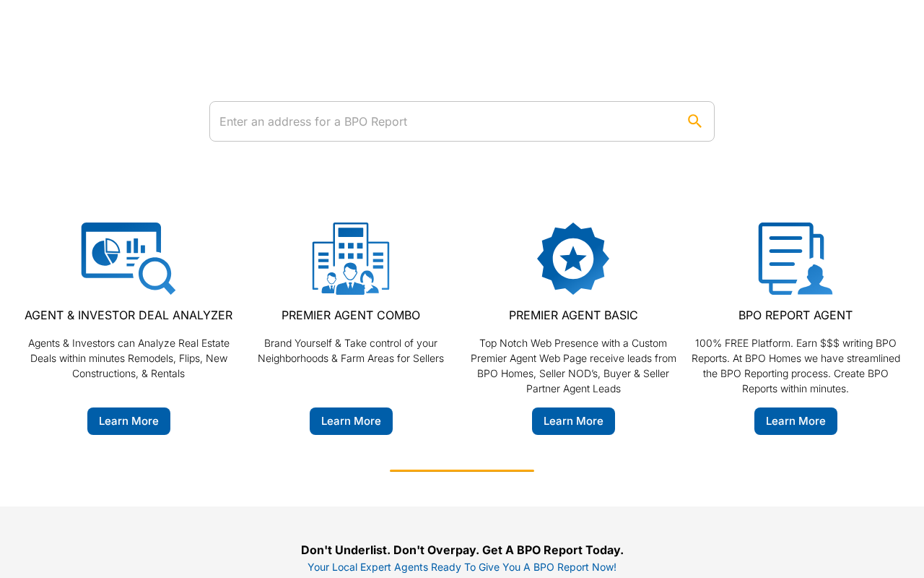Click the Deal Analyzer chart icon
This screenshot has width=924, height=578.
128,259
